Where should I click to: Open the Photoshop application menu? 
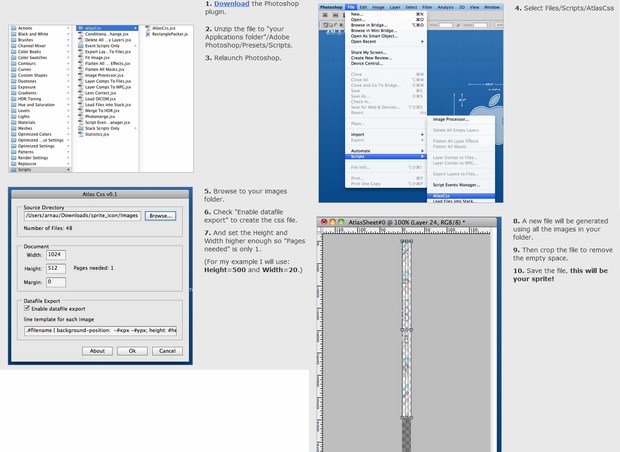pos(331,8)
